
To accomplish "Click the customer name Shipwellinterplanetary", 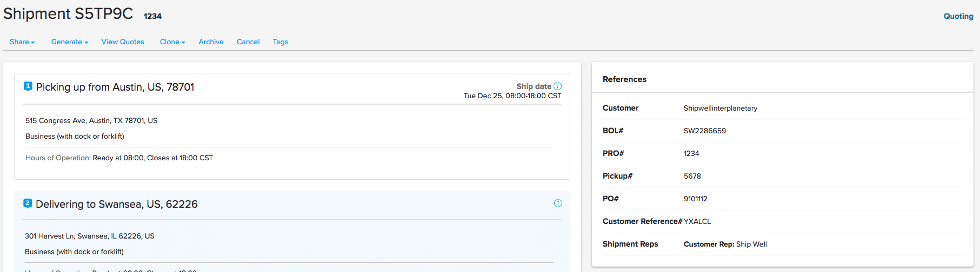I will click(x=720, y=108).
